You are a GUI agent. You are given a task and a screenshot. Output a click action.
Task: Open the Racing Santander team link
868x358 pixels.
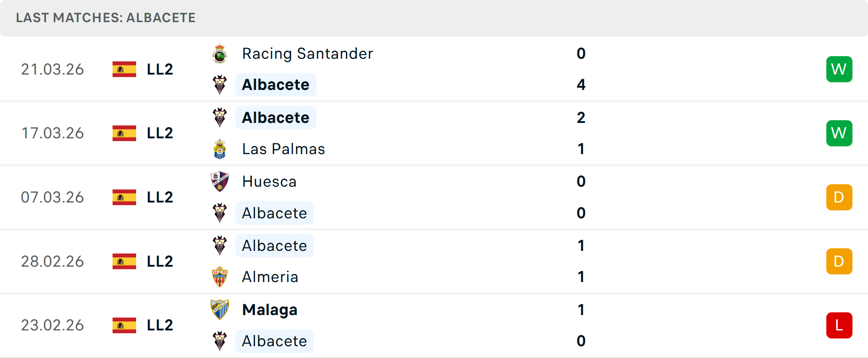click(307, 54)
